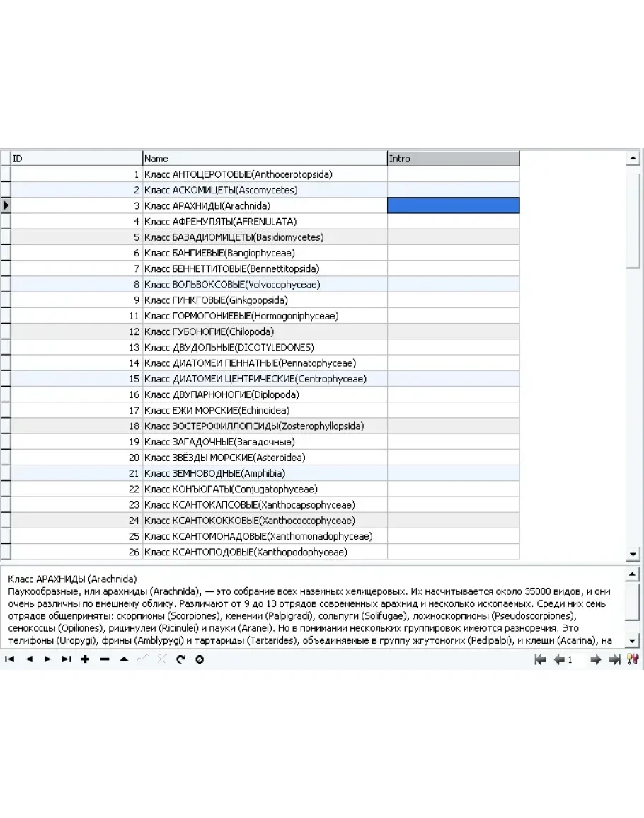The height and width of the screenshot is (818, 644).
Task: Go to last page using bottom-right arrow
Action: [x=614, y=659]
